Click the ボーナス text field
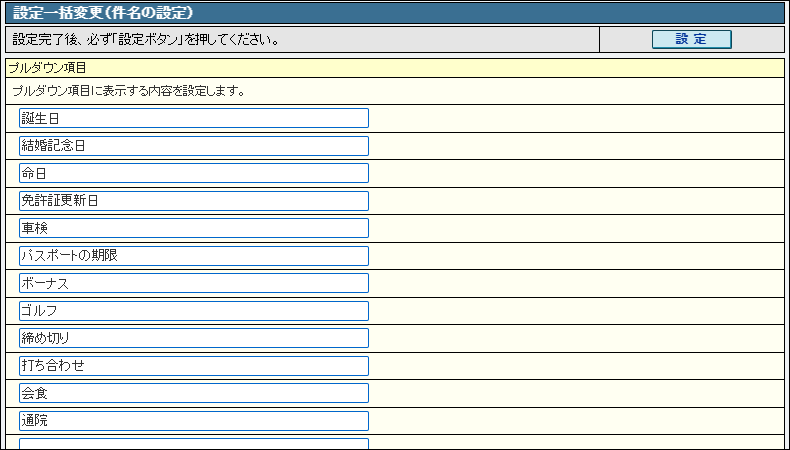Screen dimensions: 790x450 tap(194, 283)
